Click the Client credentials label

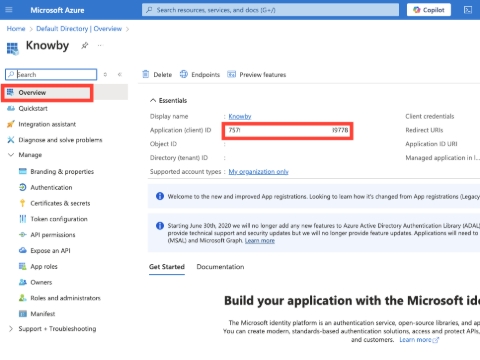[x=430, y=116]
